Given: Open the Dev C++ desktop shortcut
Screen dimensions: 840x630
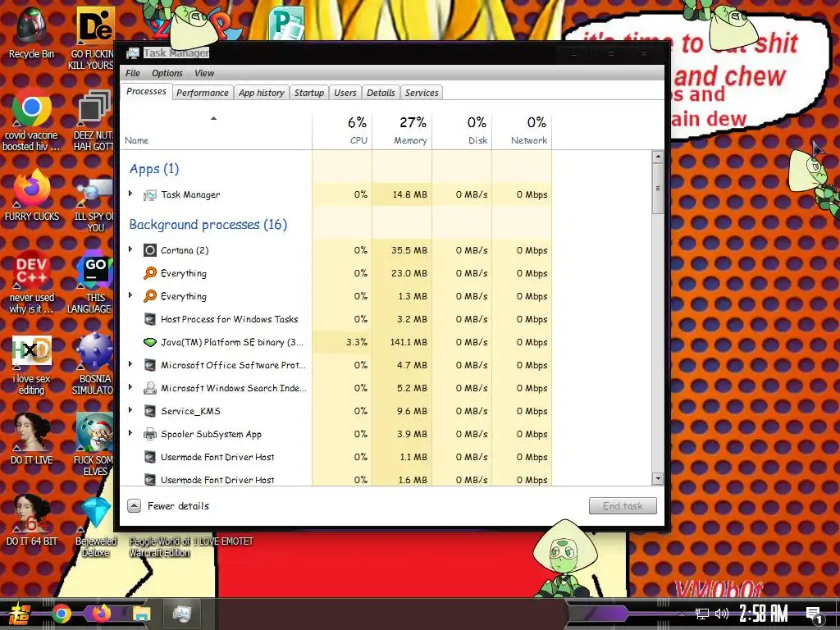Looking at the screenshot, I should pyautogui.click(x=31, y=281).
